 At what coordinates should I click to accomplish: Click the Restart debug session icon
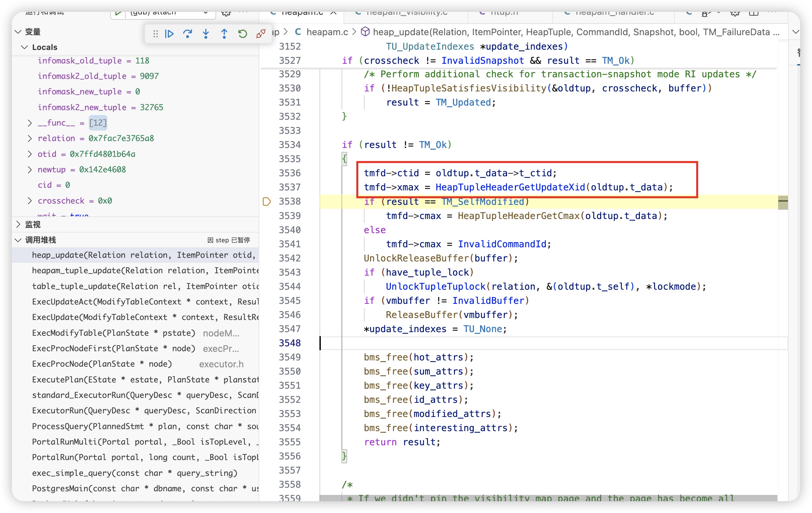click(242, 34)
